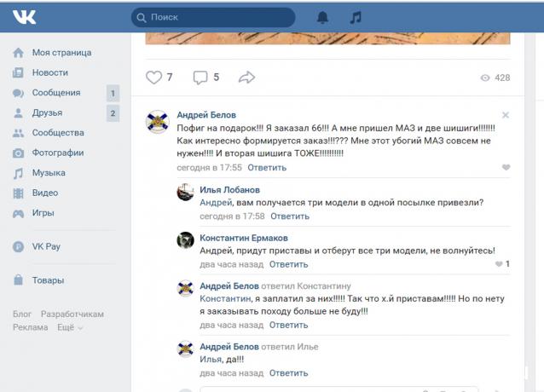Open Сообщества in sidebar
Screen dimensions: 544x392
(58, 133)
